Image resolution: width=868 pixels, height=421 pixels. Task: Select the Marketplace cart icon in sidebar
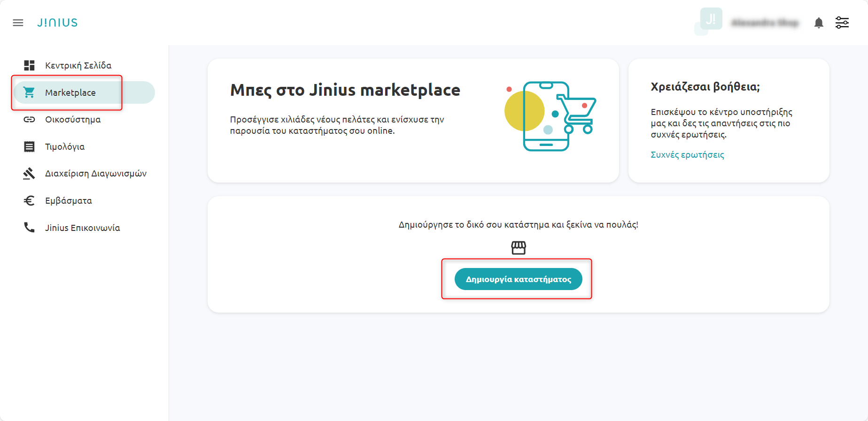click(29, 92)
